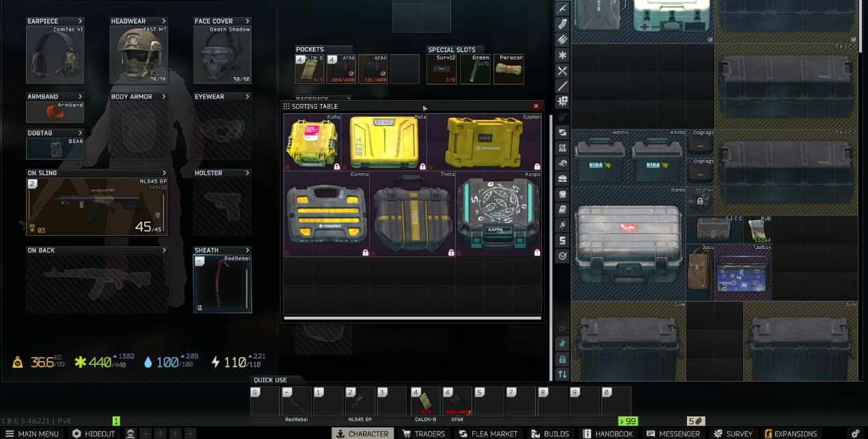
Task: Click the sort stash arrows icon
Action: tap(562, 374)
